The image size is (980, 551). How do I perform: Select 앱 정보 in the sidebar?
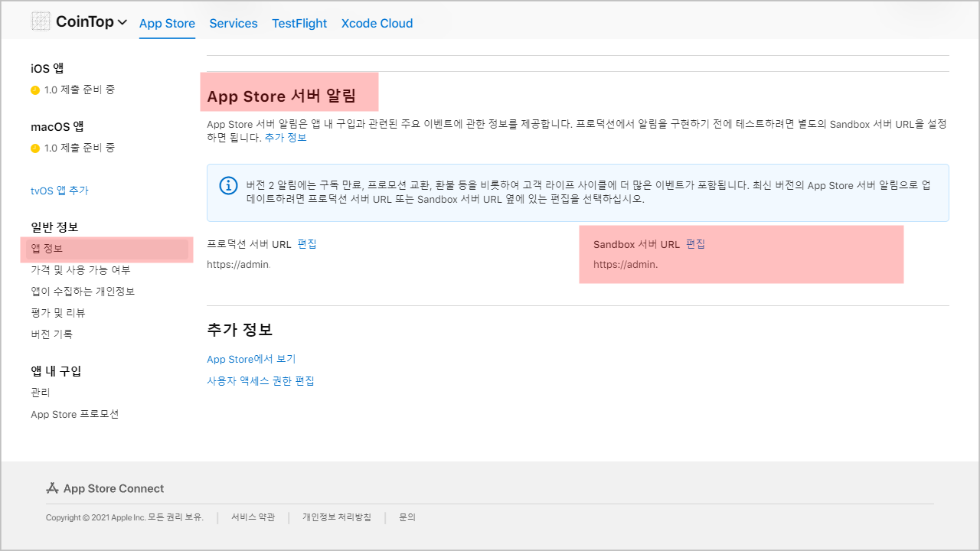(x=107, y=249)
